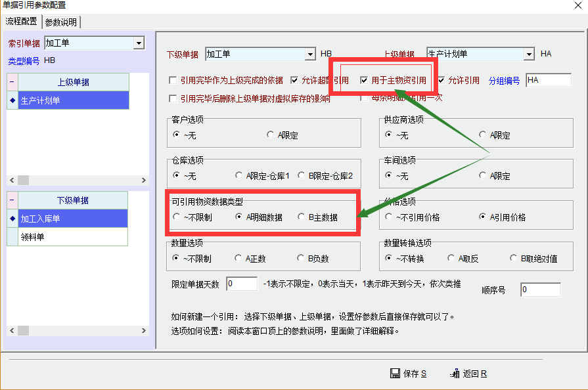Check 引用完毕后删除上级单据对虚拟库存的影响 option
Image resolution: width=588 pixels, height=390 pixels.
pyautogui.click(x=173, y=99)
